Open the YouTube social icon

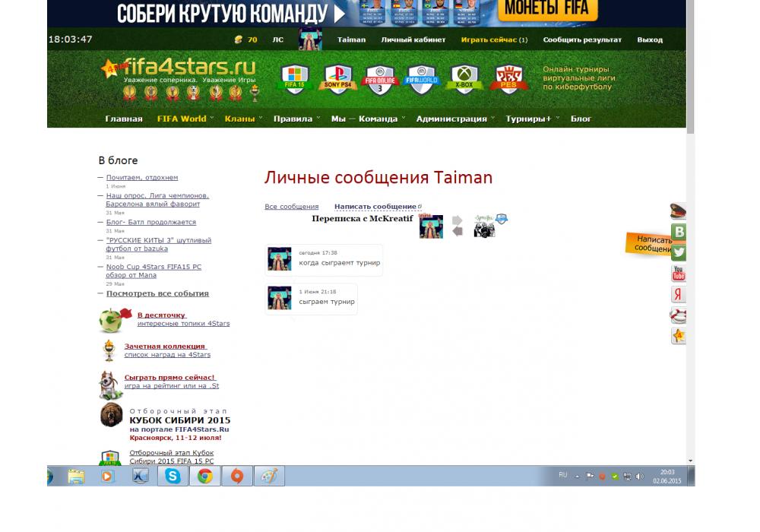tap(678, 274)
